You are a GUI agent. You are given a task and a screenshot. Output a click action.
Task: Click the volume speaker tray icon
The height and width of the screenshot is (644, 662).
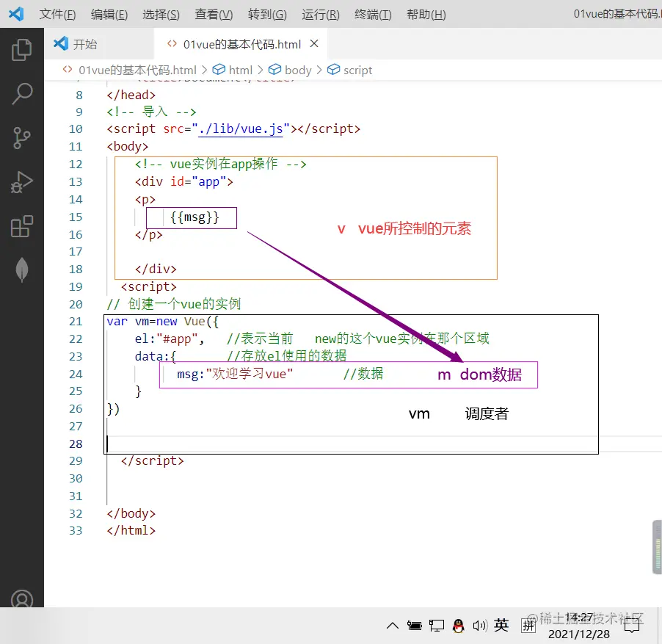pos(480,626)
